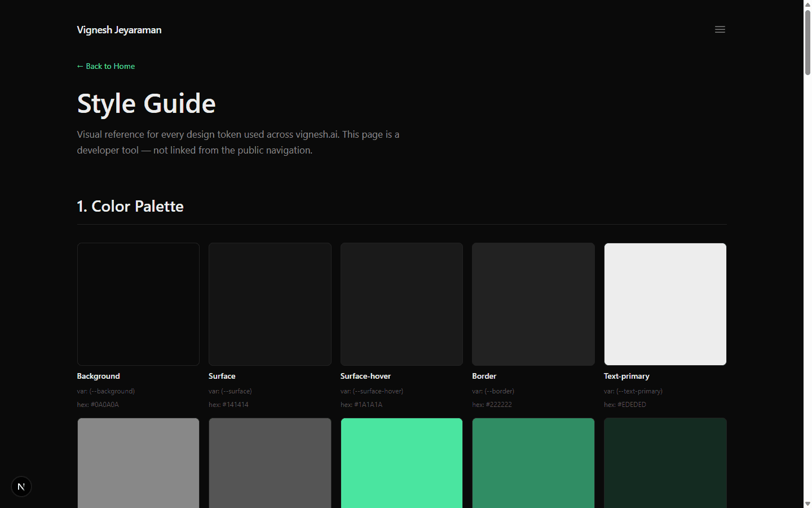812x508 pixels.
Task: Select the Surface color swatch
Action: (x=270, y=304)
